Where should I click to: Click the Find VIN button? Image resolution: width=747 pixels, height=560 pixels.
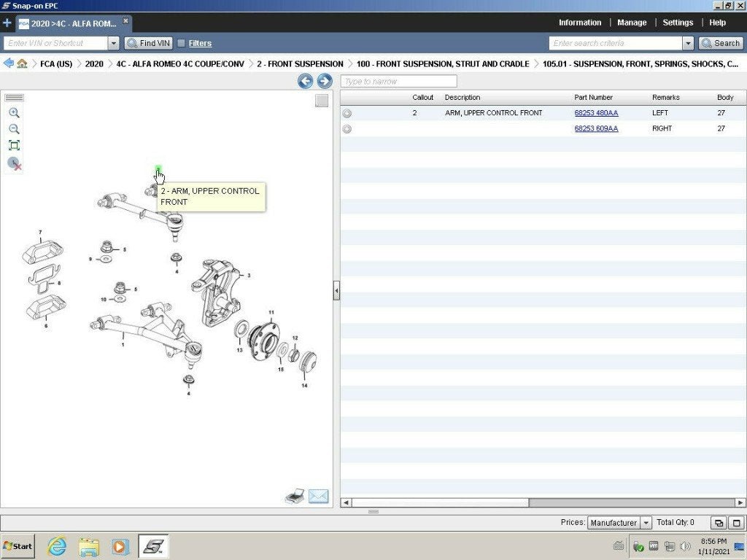click(149, 43)
